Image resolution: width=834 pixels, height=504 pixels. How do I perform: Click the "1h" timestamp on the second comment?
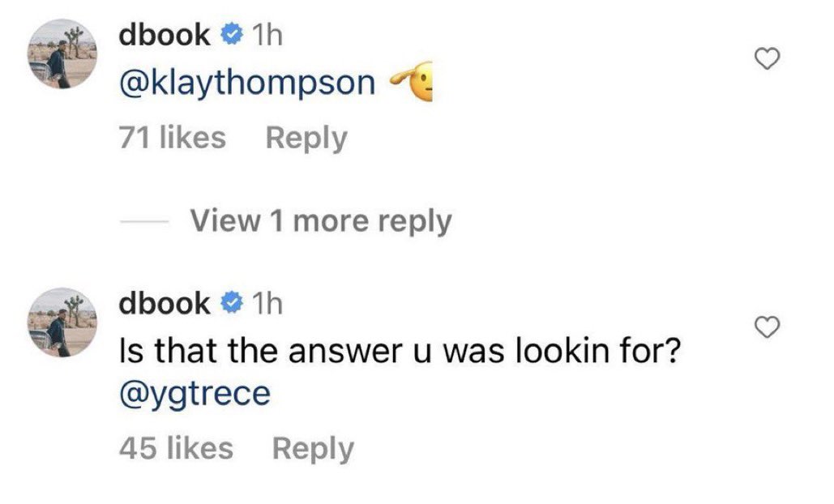(267, 304)
